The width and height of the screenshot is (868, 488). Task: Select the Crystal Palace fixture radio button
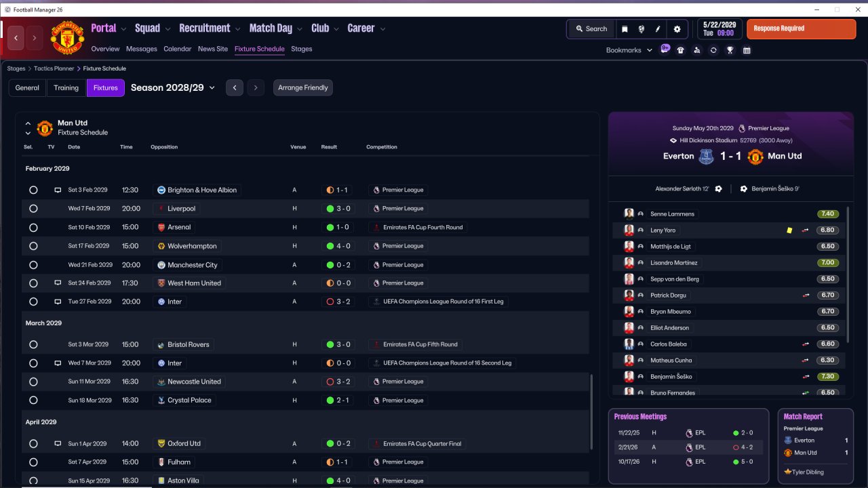[33, 401]
